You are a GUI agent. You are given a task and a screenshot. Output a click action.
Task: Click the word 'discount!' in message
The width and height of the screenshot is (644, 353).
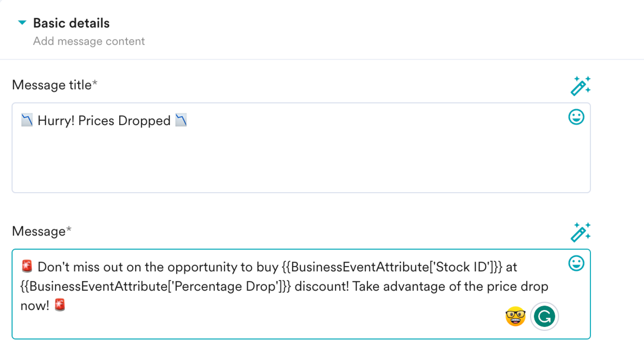(x=322, y=286)
